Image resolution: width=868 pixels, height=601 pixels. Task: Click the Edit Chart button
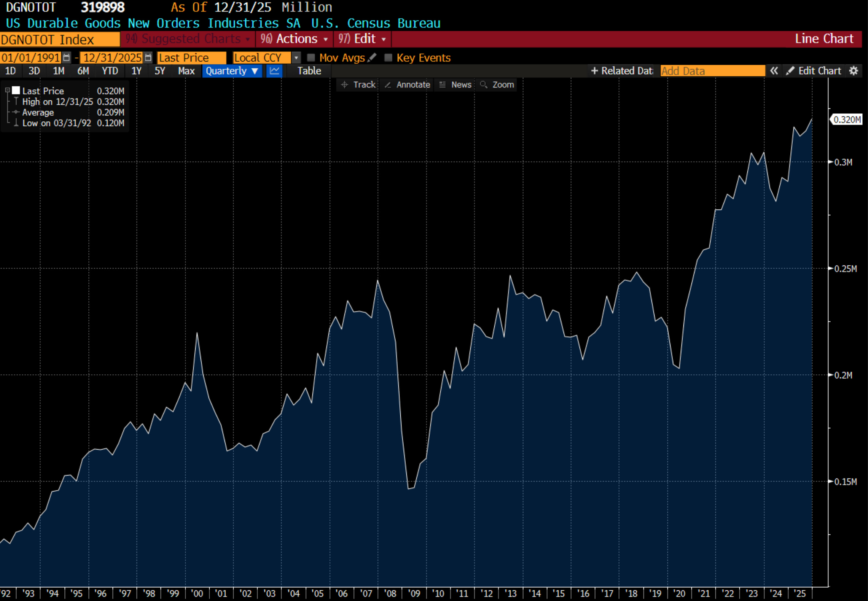click(814, 71)
